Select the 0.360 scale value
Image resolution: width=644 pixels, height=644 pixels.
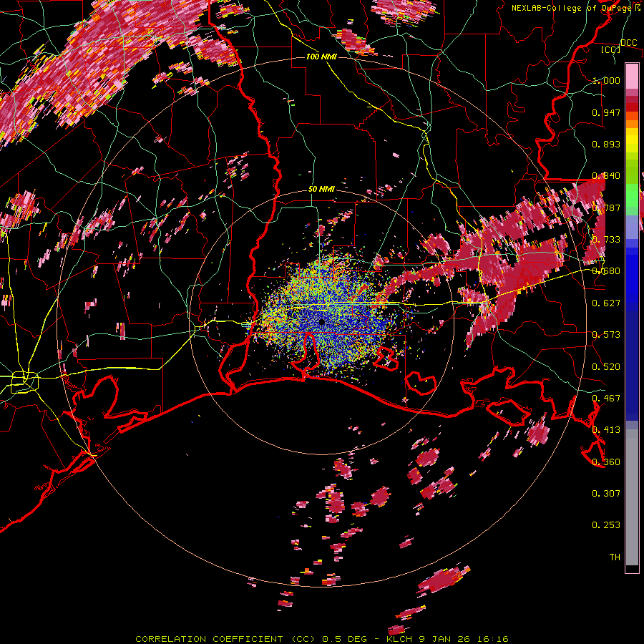point(606,462)
